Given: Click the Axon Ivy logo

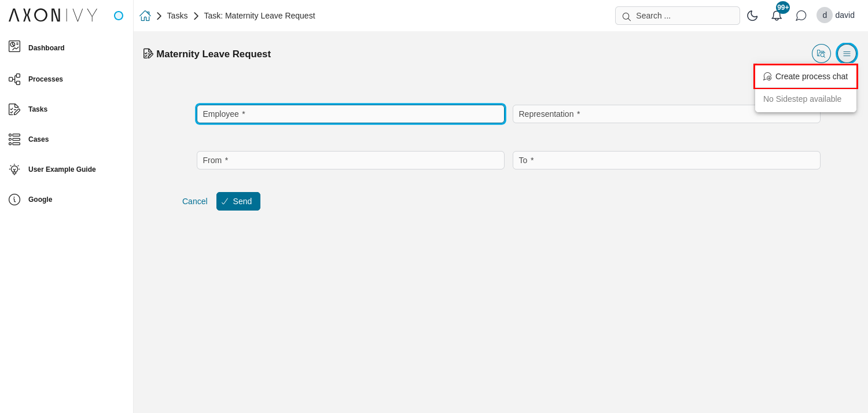Looking at the screenshot, I should [52, 15].
